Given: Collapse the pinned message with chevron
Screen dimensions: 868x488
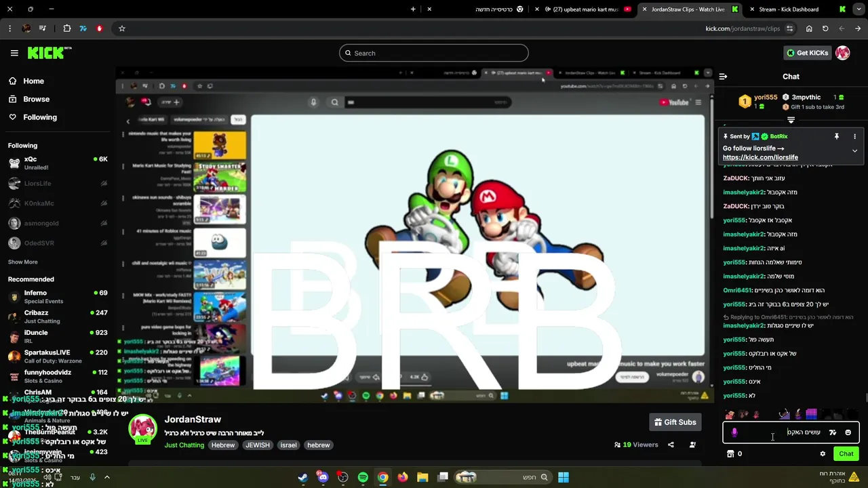Looking at the screenshot, I should coord(854,150).
